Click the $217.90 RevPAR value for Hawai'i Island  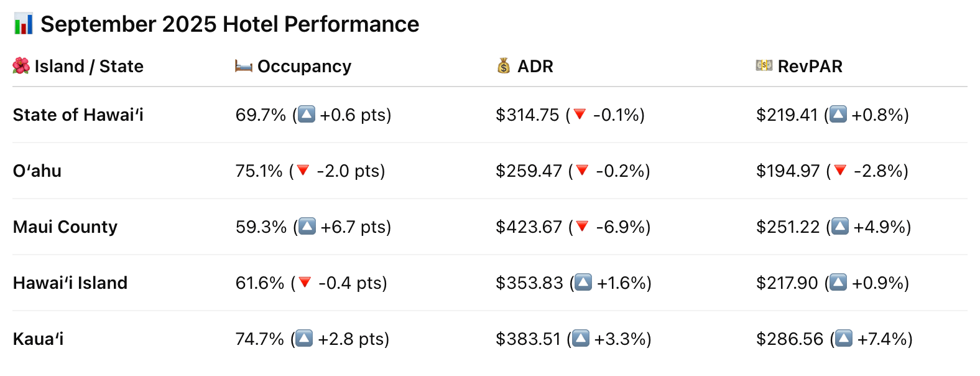click(x=787, y=283)
